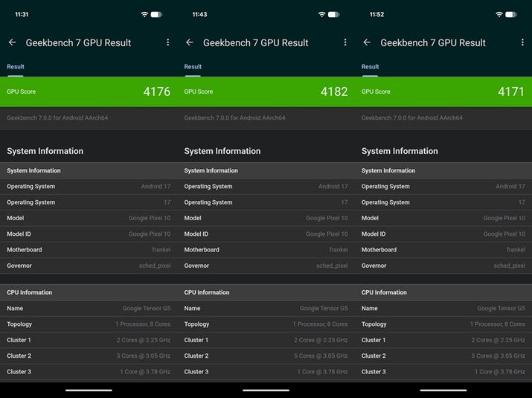The height and width of the screenshot is (398, 532).
Task: Select Result tab in 11:31 screen
Action: click(x=16, y=67)
